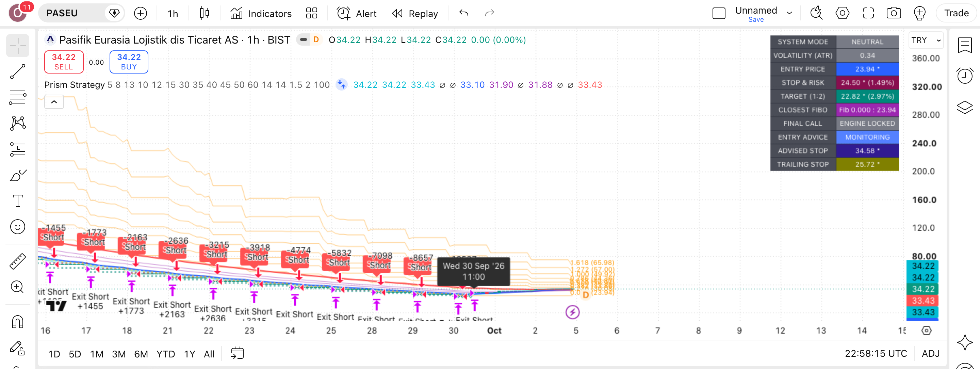Open candlestick chart style selector
Viewport: 980px width, 369px height.
pos(204,13)
